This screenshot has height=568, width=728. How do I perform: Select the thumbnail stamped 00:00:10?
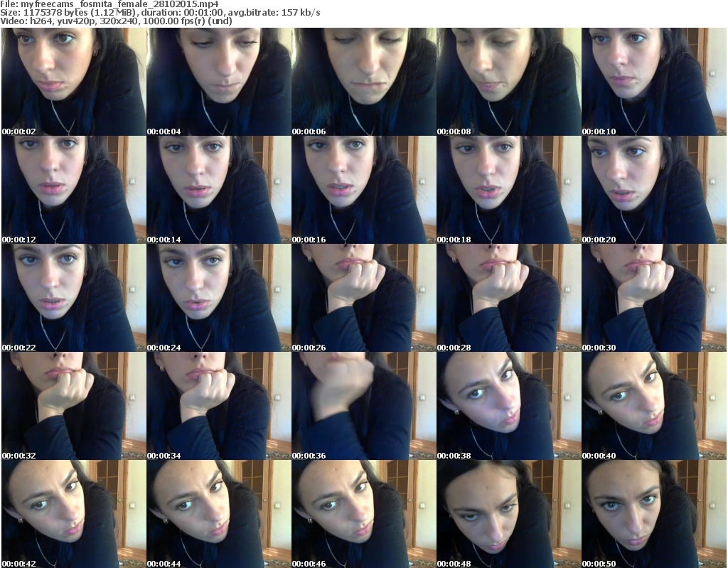(x=654, y=82)
